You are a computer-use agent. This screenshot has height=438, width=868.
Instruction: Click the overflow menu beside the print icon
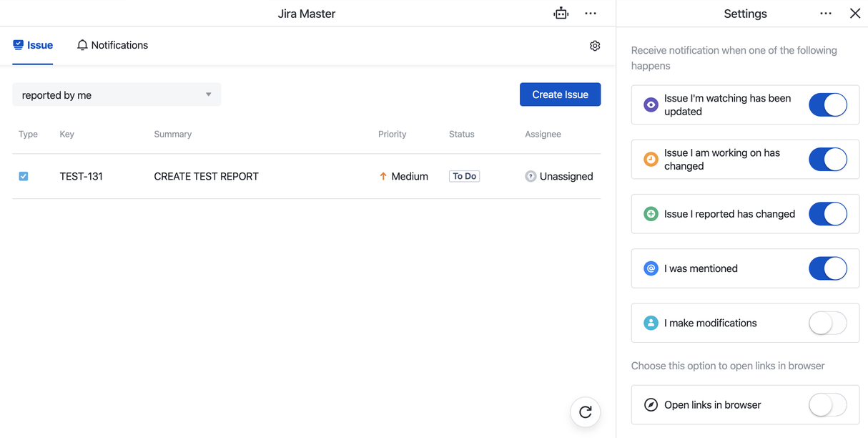coord(591,13)
